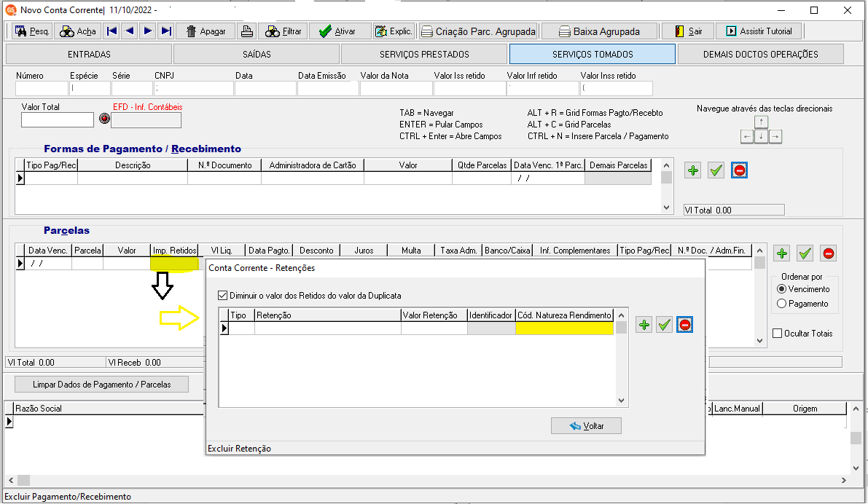868x504 pixels.
Task: Enable the Ocultar Totais checkbox
Action: pos(777,333)
